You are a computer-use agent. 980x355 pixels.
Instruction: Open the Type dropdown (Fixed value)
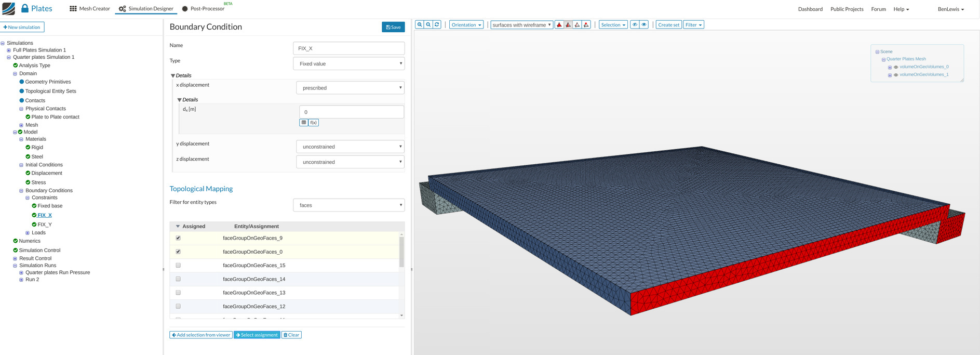(349, 63)
